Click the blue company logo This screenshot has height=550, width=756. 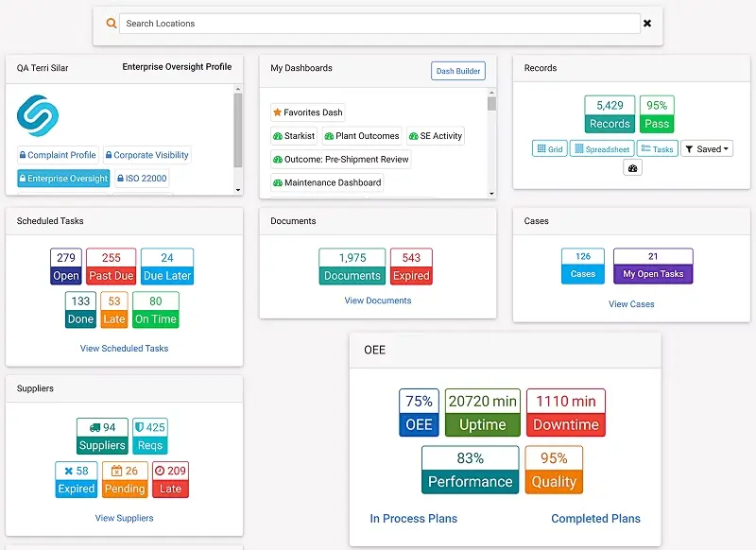[x=38, y=115]
